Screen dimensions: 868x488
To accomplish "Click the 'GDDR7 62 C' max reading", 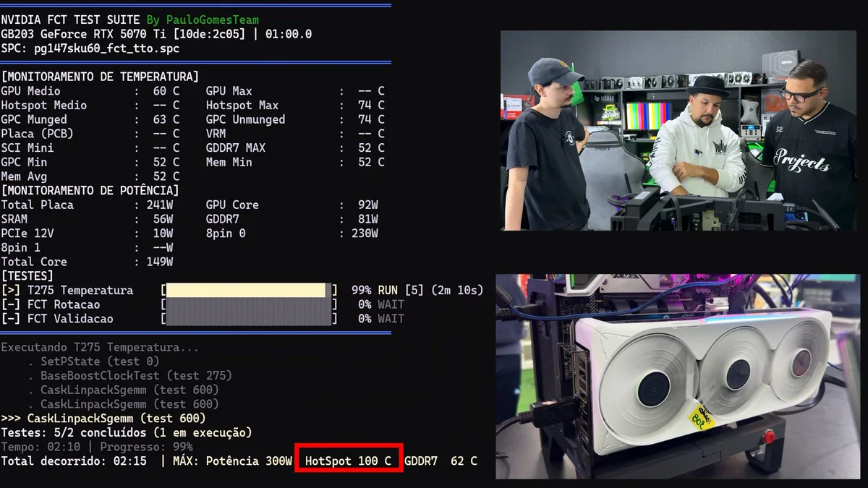I will point(441,461).
